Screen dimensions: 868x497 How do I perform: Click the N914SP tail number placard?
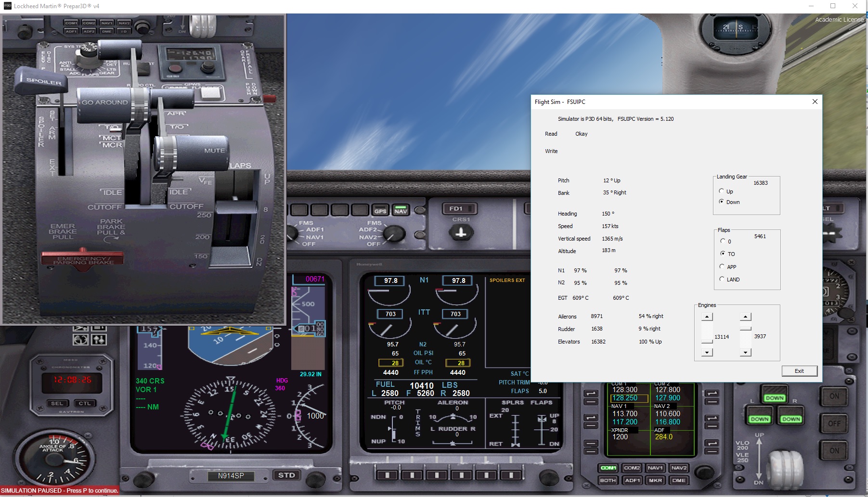coord(231,476)
